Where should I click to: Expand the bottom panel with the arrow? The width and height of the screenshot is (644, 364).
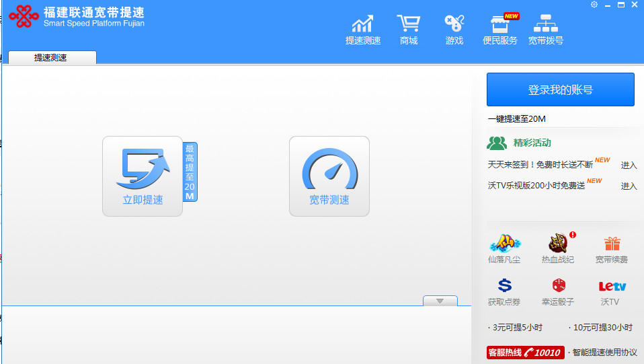pyautogui.click(x=440, y=301)
